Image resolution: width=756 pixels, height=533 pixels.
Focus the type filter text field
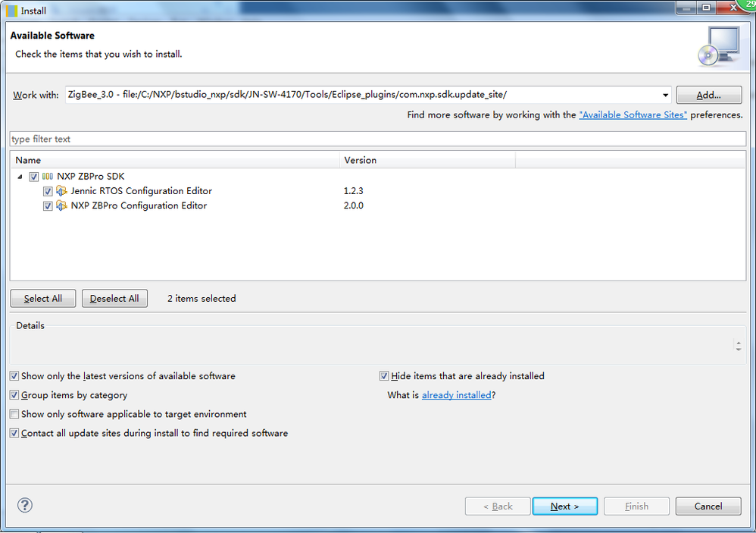pyautogui.click(x=377, y=139)
